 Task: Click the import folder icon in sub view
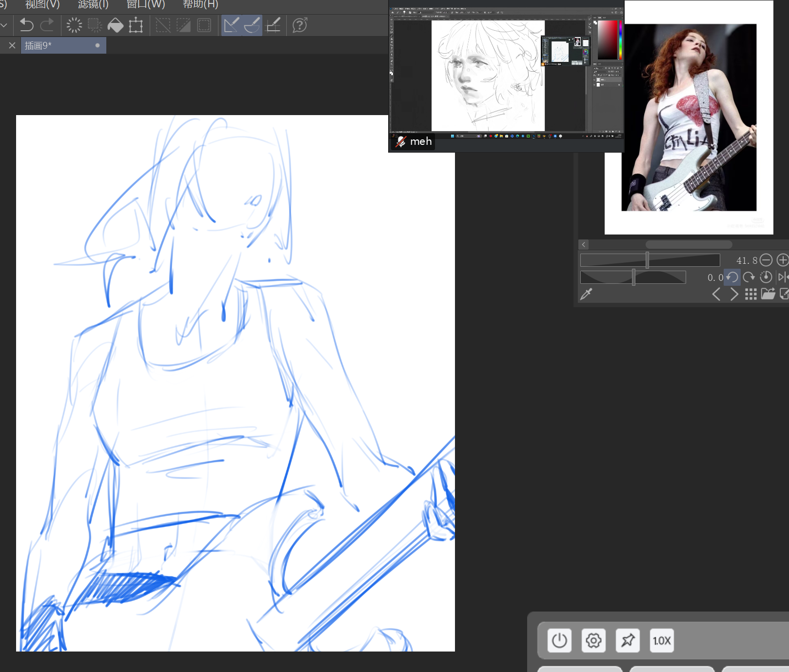pyautogui.click(x=768, y=294)
